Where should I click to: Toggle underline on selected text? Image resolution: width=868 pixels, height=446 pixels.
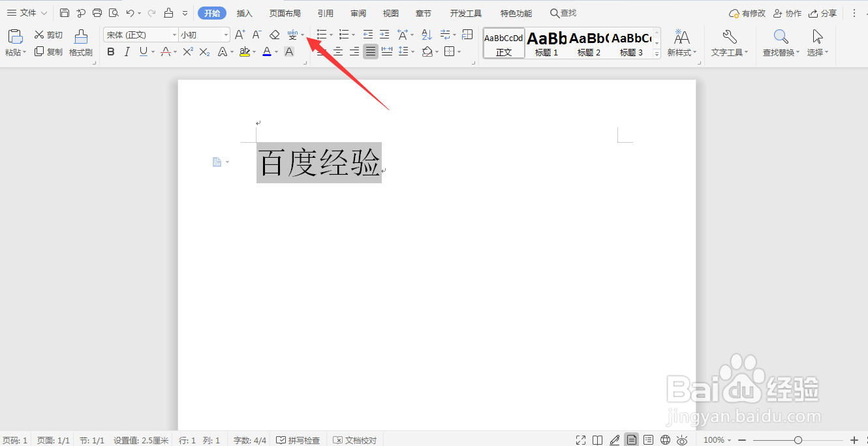coord(144,52)
